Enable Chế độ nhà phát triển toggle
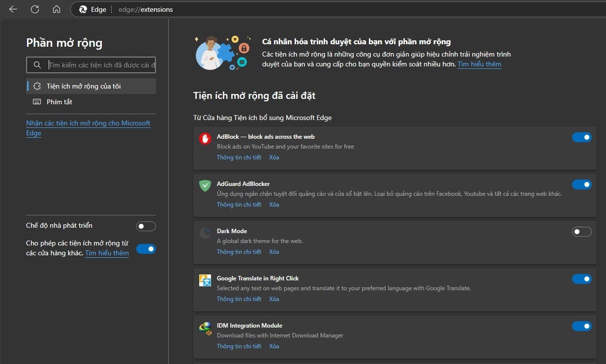The width and height of the screenshot is (606, 364). (x=146, y=226)
